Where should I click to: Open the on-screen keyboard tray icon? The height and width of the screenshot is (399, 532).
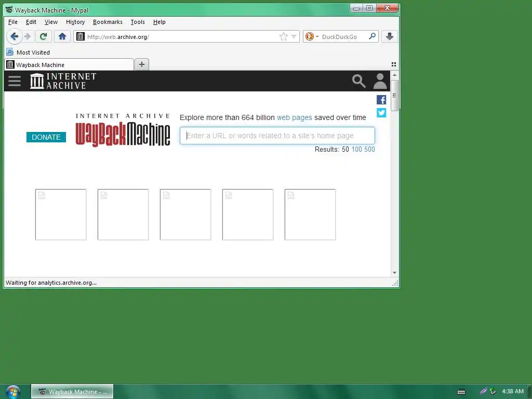[x=461, y=392]
